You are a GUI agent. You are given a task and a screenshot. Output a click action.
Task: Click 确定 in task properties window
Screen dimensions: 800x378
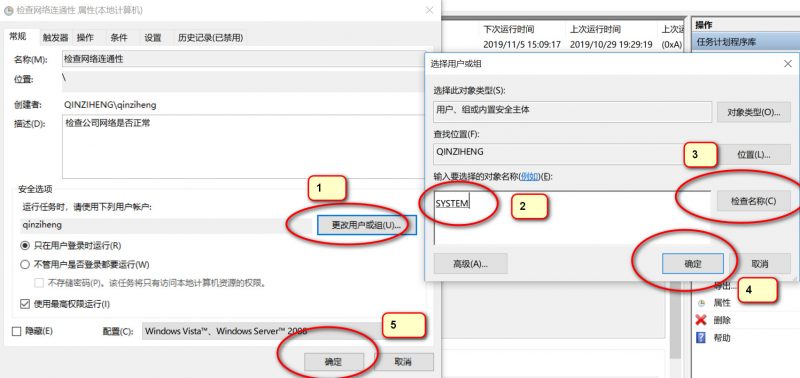click(x=334, y=362)
